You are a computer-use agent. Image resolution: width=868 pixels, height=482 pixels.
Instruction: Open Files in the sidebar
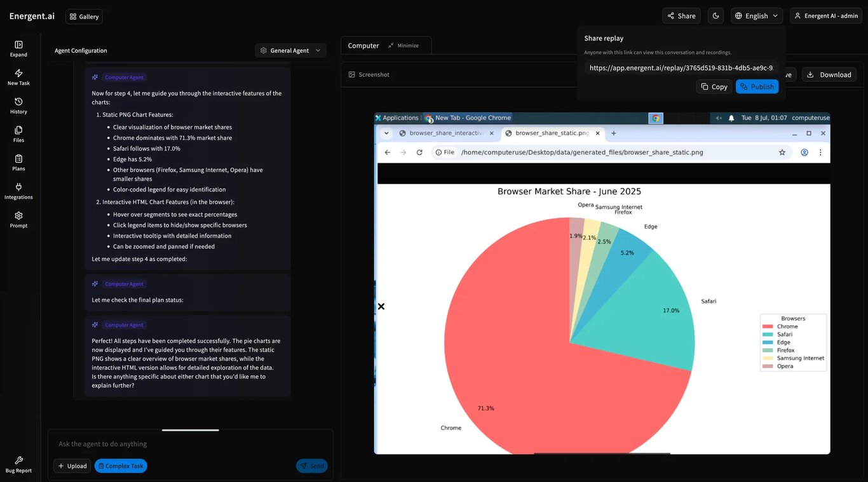[x=18, y=135]
